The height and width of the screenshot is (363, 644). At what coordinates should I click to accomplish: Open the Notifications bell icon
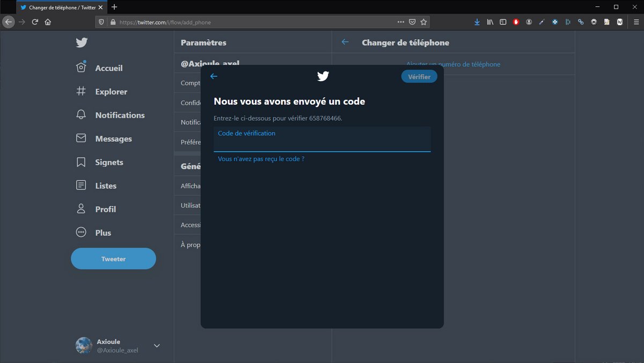pyautogui.click(x=81, y=115)
